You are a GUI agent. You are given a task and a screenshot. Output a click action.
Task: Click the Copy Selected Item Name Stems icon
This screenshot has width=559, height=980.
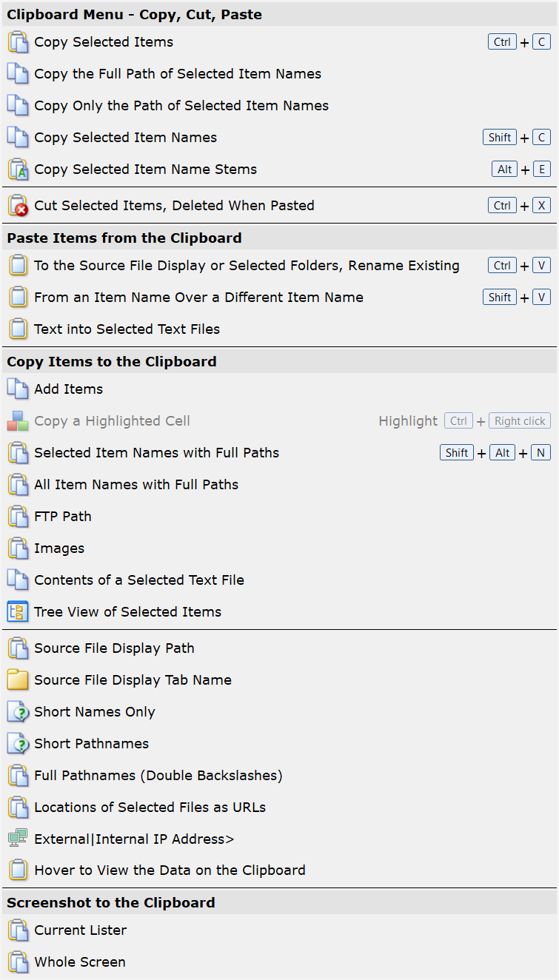click(x=18, y=170)
